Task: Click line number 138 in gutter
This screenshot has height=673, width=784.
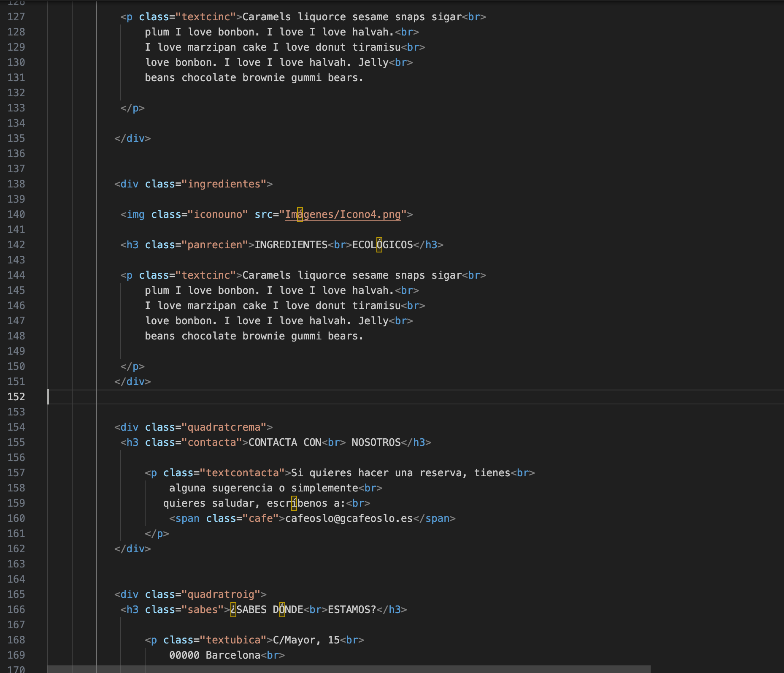Action: [x=16, y=184]
